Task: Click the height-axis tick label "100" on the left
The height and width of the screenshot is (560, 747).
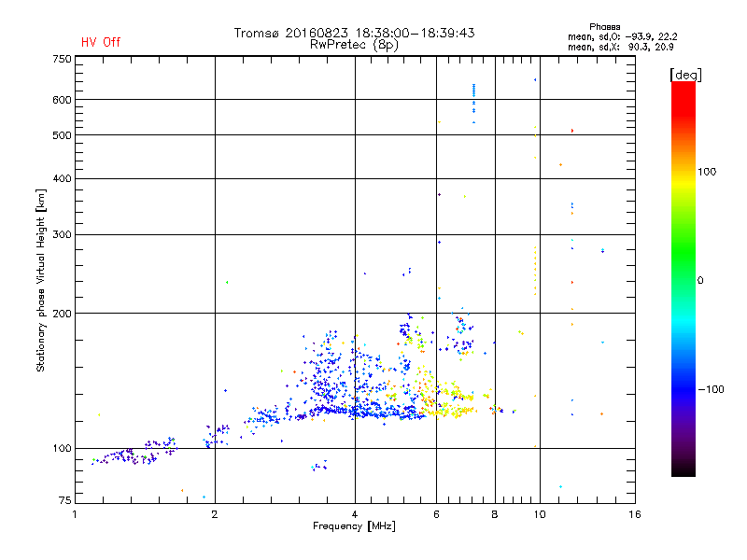Action: 62,448
